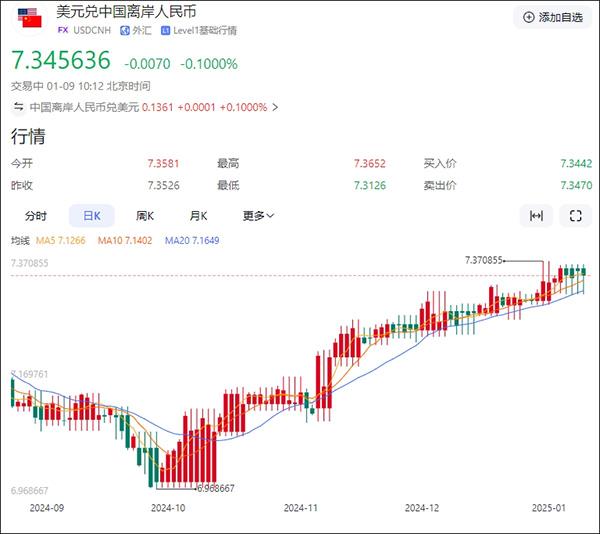Open fullscreen chart view icon
This screenshot has width=600, height=534.
(576, 216)
